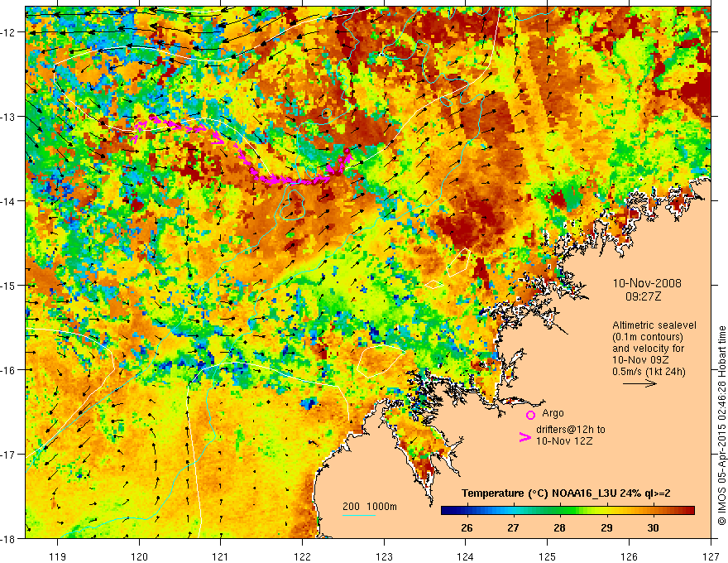Image resolution: width=728 pixels, height=563 pixels.
Task: Click the latitude axis label -12
Action: [x=8, y=32]
